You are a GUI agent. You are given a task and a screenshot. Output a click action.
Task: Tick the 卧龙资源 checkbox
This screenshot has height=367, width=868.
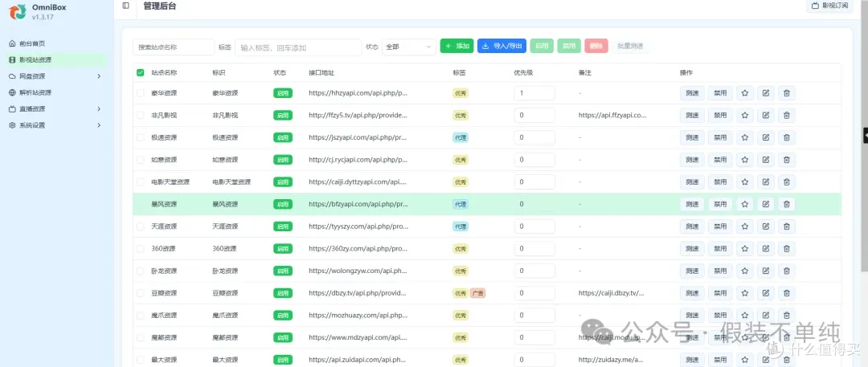140,271
